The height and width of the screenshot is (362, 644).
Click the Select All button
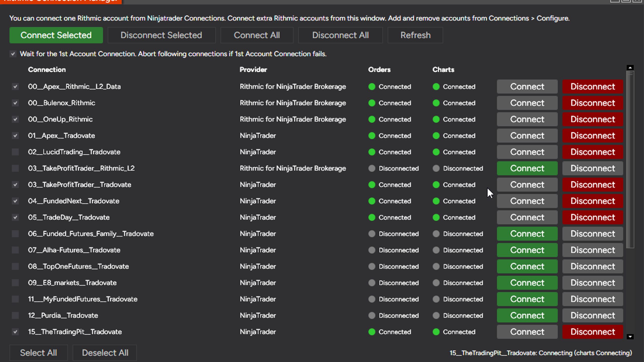[39, 353]
